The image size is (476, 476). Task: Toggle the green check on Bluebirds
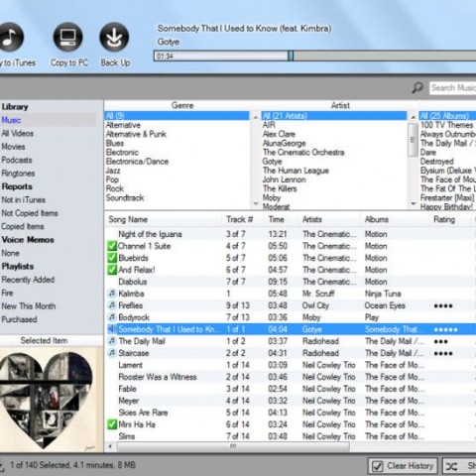(x=112, y=258)
